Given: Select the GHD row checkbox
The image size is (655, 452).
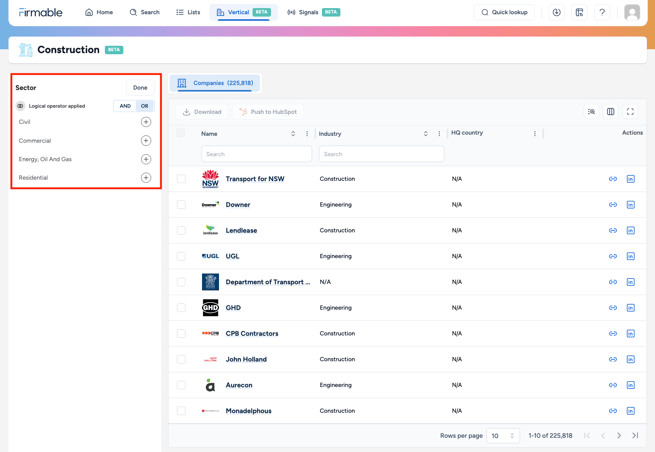Looking at the screenshot, I should point(181,308).
